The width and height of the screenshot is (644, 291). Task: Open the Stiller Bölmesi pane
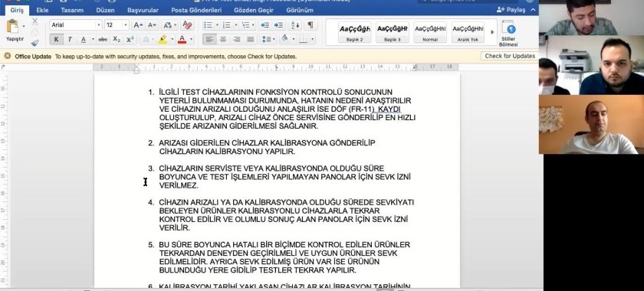(x=508, y=33)
